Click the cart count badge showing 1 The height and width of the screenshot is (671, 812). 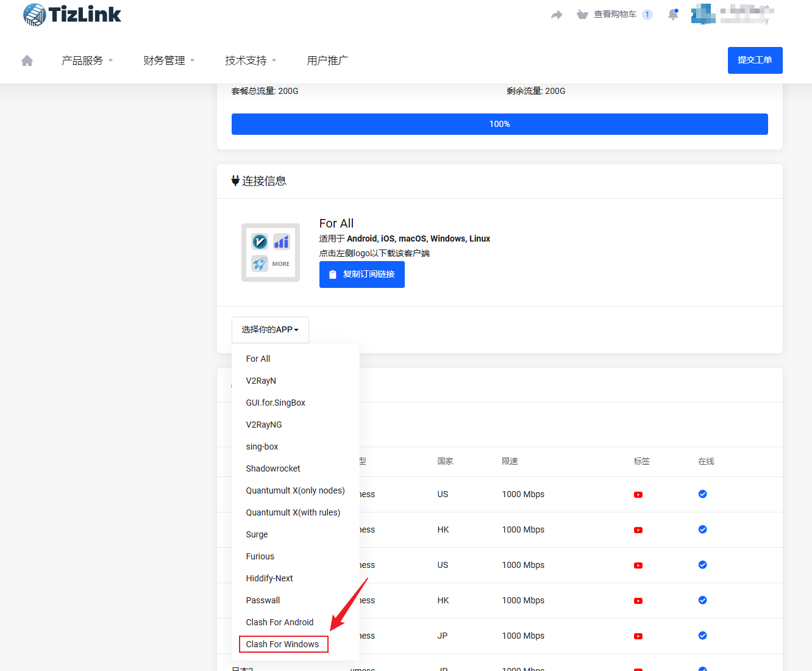click(x=647, y=15)
